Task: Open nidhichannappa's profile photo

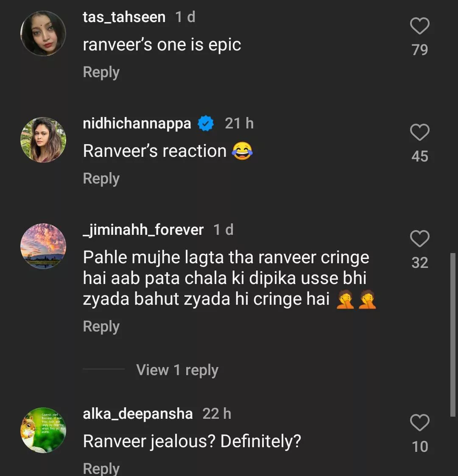Action: click(x=43, y=140)
